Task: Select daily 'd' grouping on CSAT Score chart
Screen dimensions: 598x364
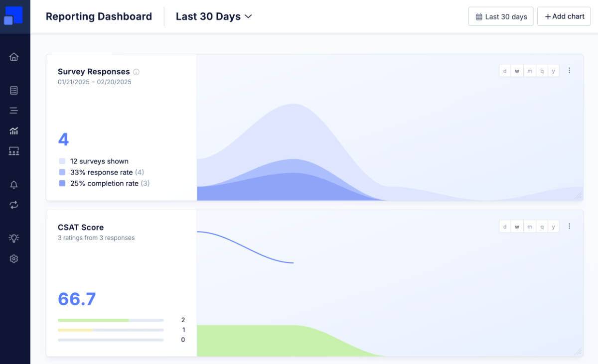Action: click(x=505, y=227)
